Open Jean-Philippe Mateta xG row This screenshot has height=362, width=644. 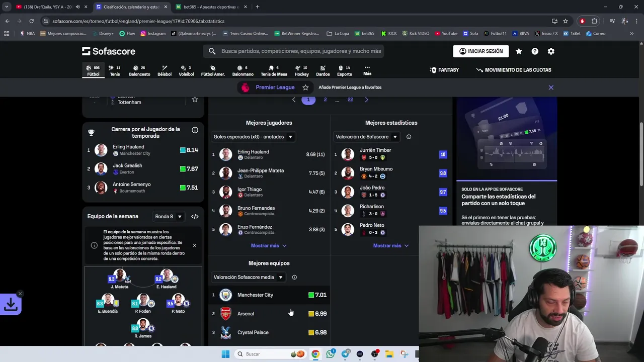point(269,173)
